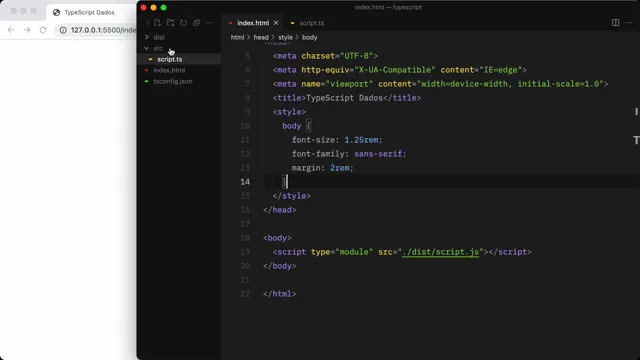Image resolution: width=640 pixels, height=360 pixels.
Task: Open script.ts in the file tree
Action: point(170,59)
